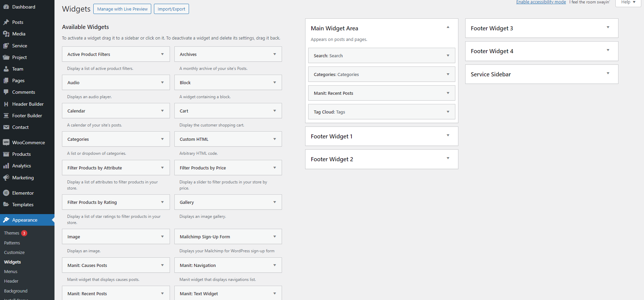
Task: Click Manage with Live Preview button
Action: (x=122, y=9)
